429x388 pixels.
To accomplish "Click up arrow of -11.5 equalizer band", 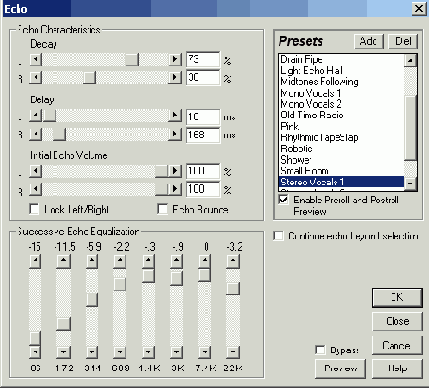I will pyautogui.click(x=63, y=261).
